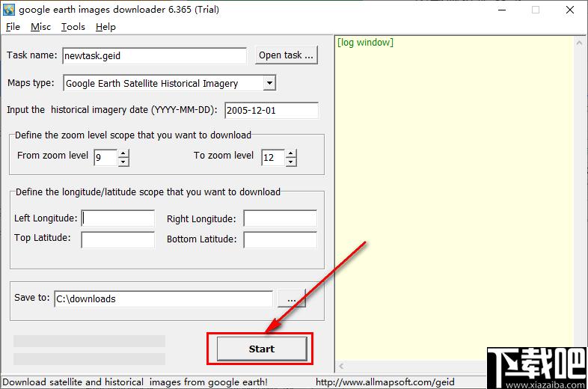The height and width of the screenshot is (389, 588).
Task: Close the downloader window
Action: click(569, 10)
